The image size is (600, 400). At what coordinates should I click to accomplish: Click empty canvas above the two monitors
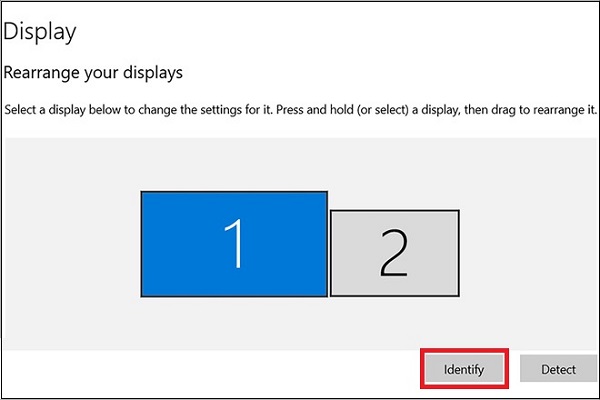300,162
